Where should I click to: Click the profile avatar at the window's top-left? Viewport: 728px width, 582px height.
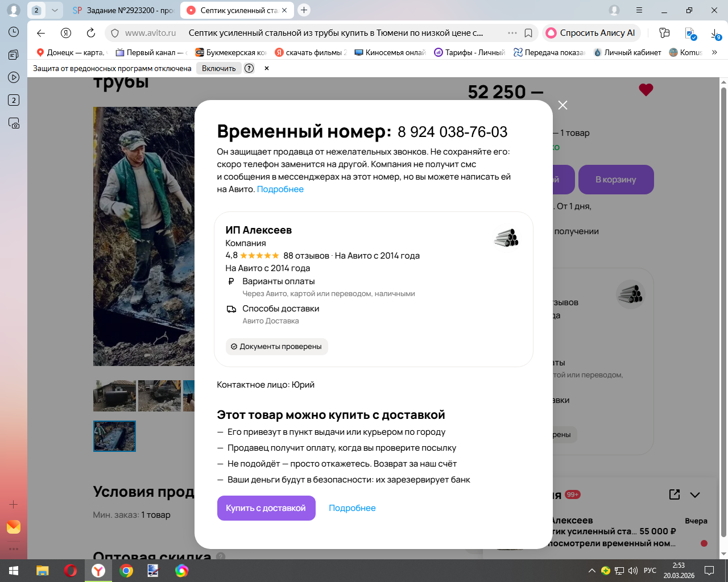click(14, 10)
